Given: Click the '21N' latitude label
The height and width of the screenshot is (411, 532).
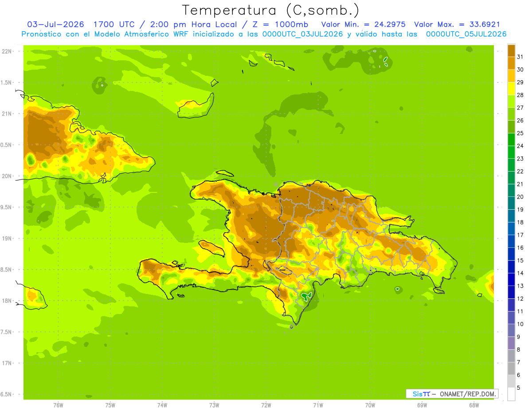Looking at the screenshot, I should click(7, 114).
